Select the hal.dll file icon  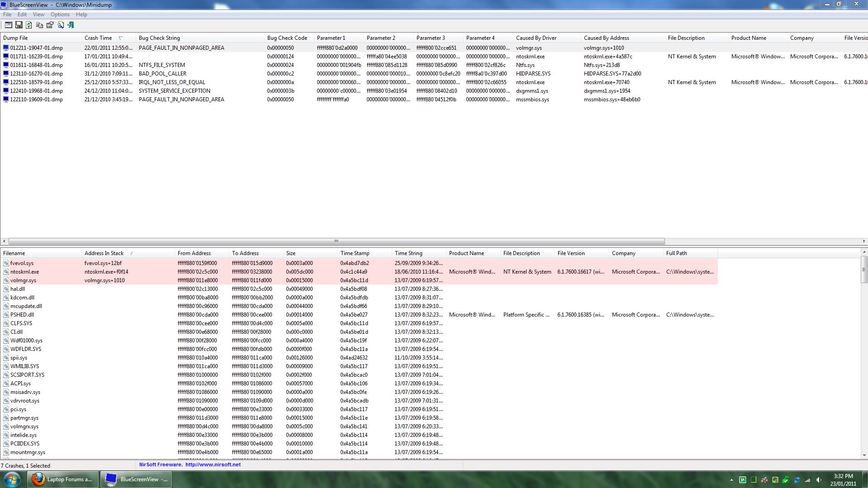pyautogui.click(x=6, y=289)
